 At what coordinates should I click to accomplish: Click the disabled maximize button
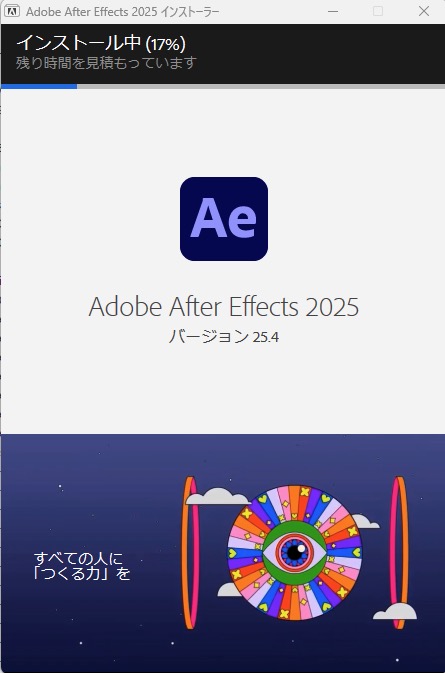point(378,12)
